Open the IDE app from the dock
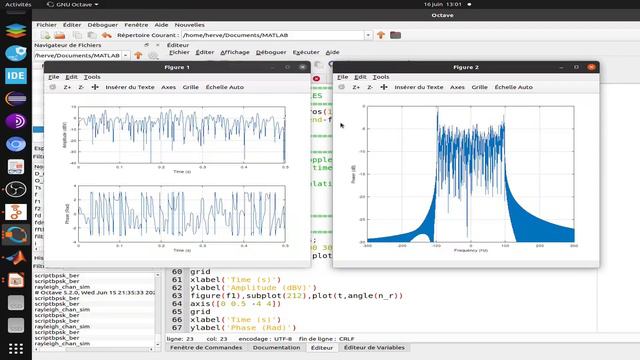Image resolution: width=640 pixels, height=360 pixels. tap(16, 76)
